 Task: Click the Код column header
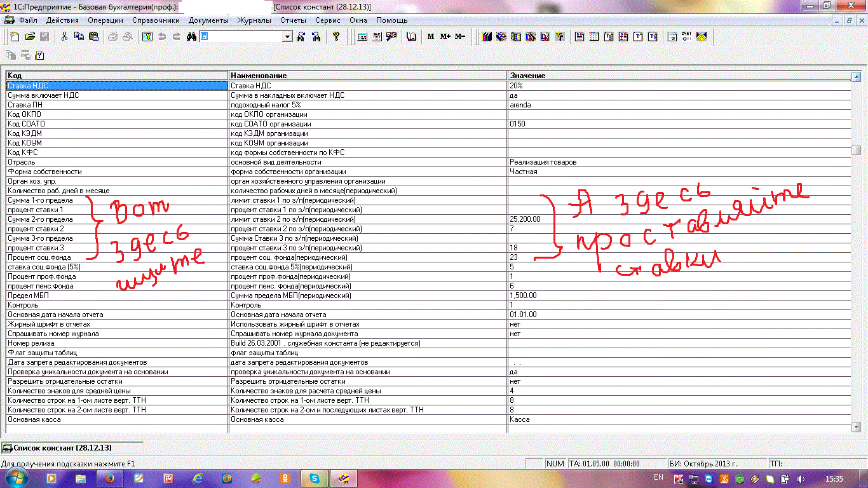(117, 76)
